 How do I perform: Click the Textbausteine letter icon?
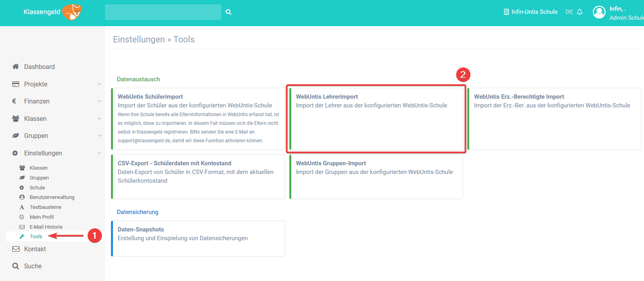(x=22, y=207)
